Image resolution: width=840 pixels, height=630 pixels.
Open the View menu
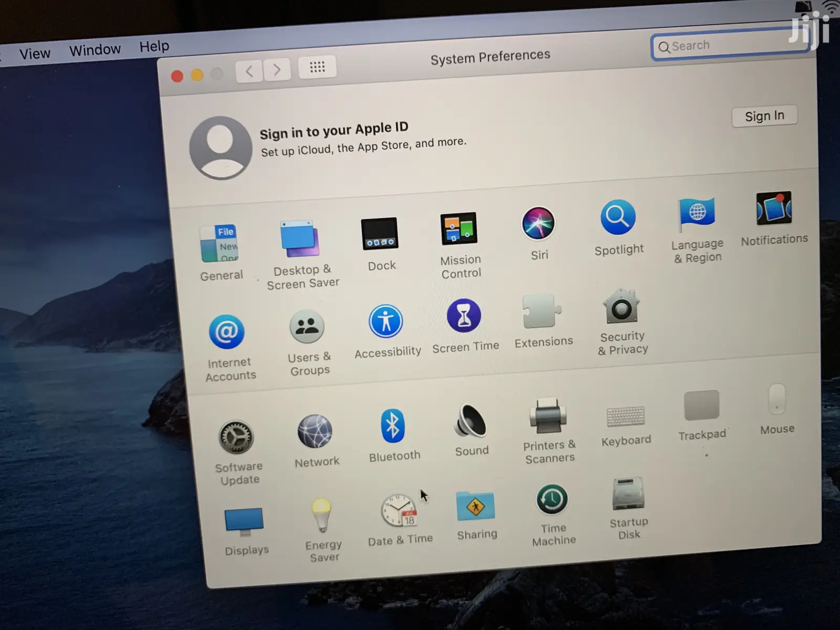coord(35,54)
